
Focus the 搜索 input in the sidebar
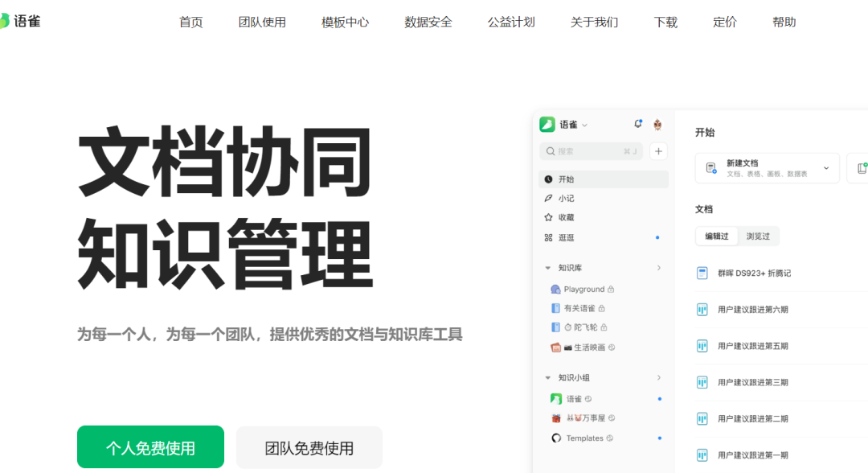[x=592, y=151]
